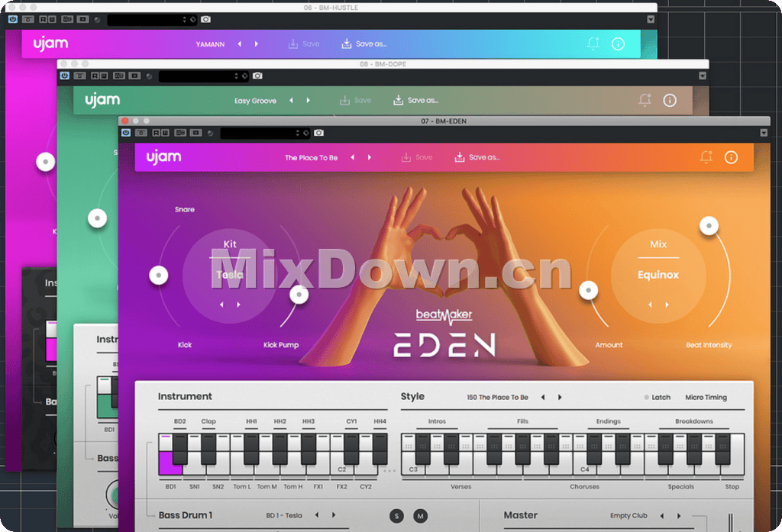This screenshot has width=782, height=532.
Task: Click the ujam logo in the BM-HUSTLE window
Action: click(x=51, y=44)
